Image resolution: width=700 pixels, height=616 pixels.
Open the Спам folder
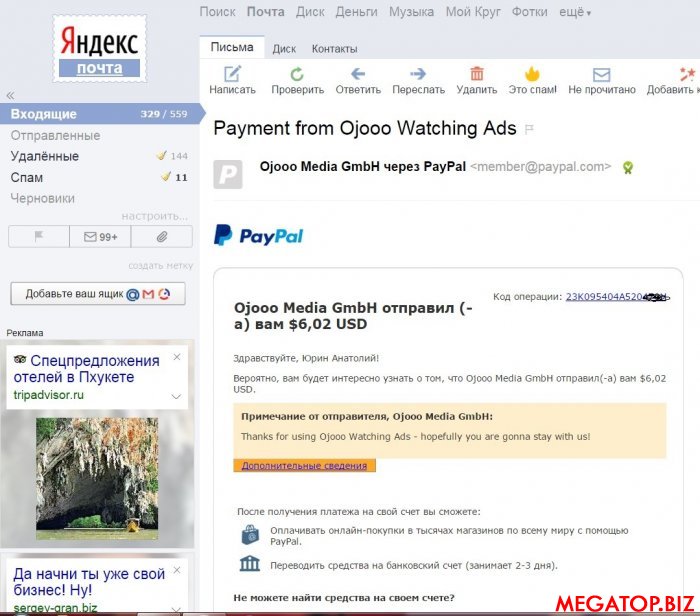click(27, 177)
